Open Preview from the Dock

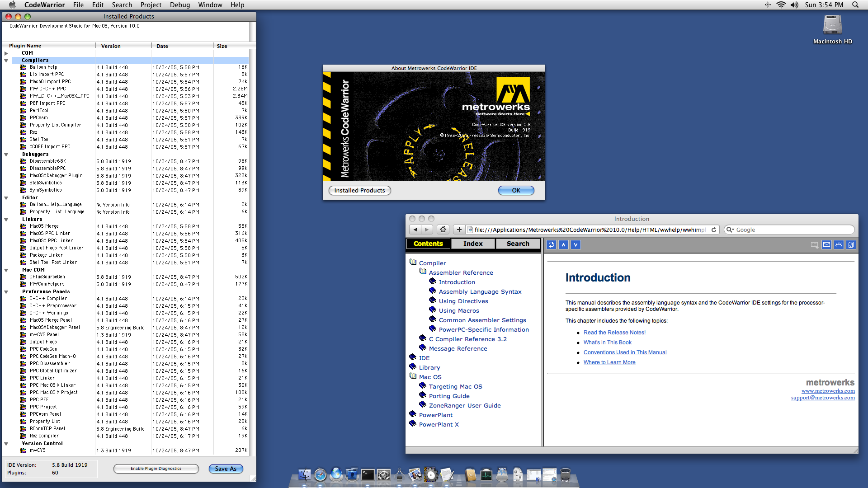(415, 474)
